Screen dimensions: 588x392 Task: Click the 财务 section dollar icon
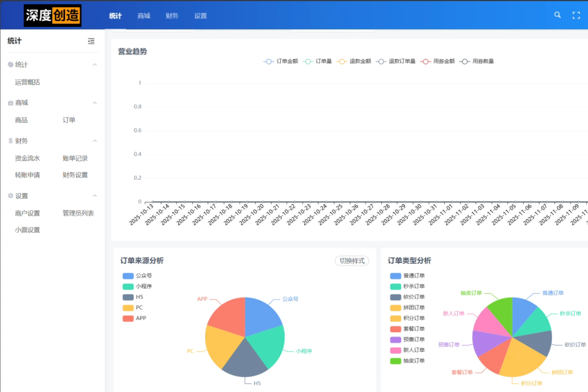pos(11,141)
